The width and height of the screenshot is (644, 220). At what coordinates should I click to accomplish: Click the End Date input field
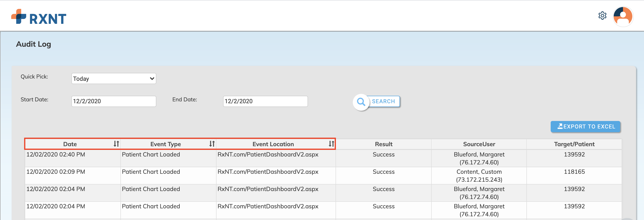265,101
